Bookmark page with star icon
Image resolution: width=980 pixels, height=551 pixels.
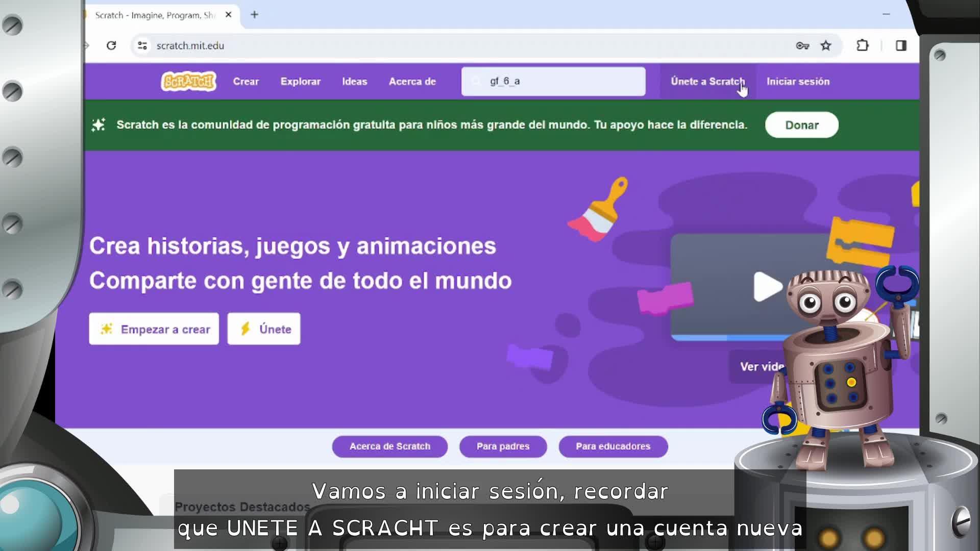pos(826,45)
